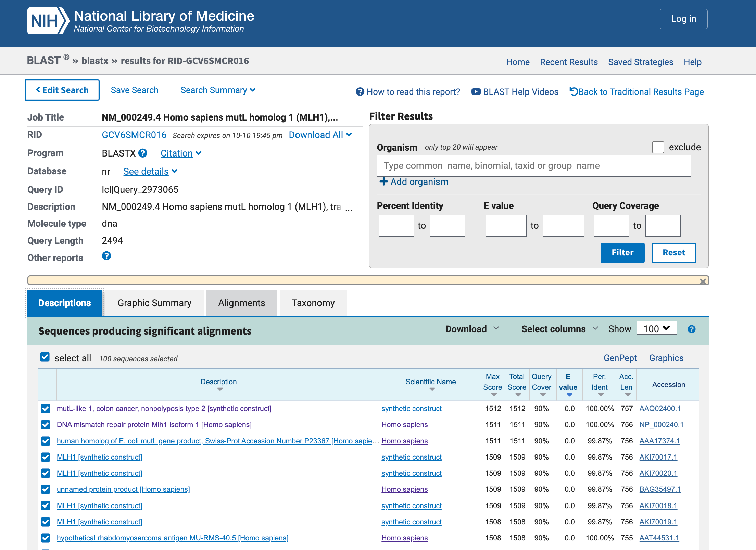Click the Edit Search button
Image resolution: width=756 pixels, height=550 pixels.
[62, 90]
